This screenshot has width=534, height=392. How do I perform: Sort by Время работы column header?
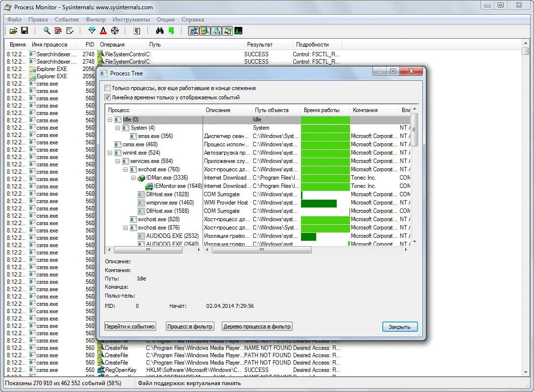325,110
